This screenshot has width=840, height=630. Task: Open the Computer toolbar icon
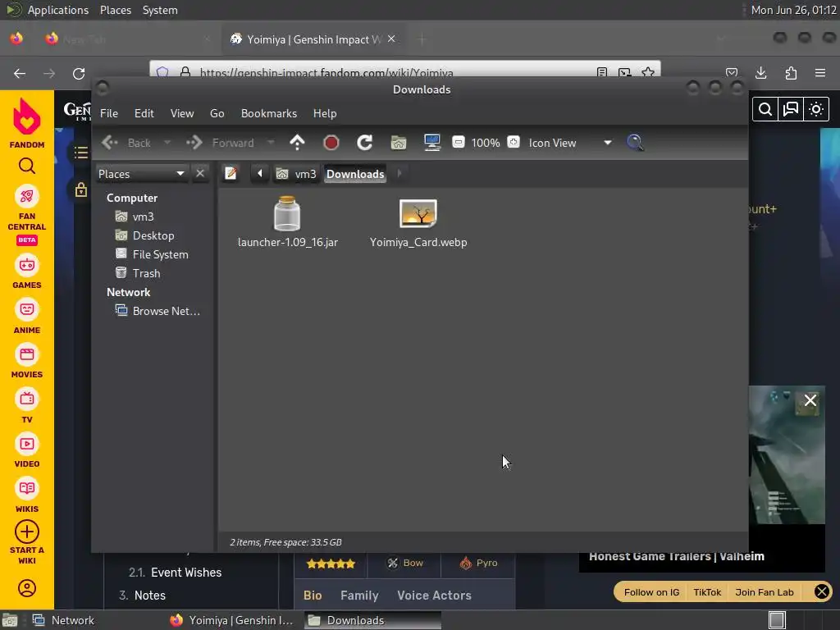[x=432, y=143]
